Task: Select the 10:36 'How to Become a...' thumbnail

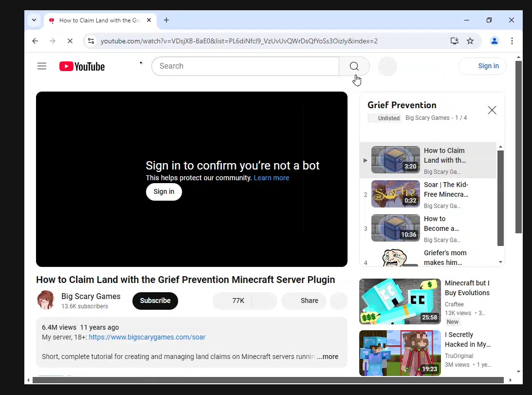Action: [x=396, y=228]
